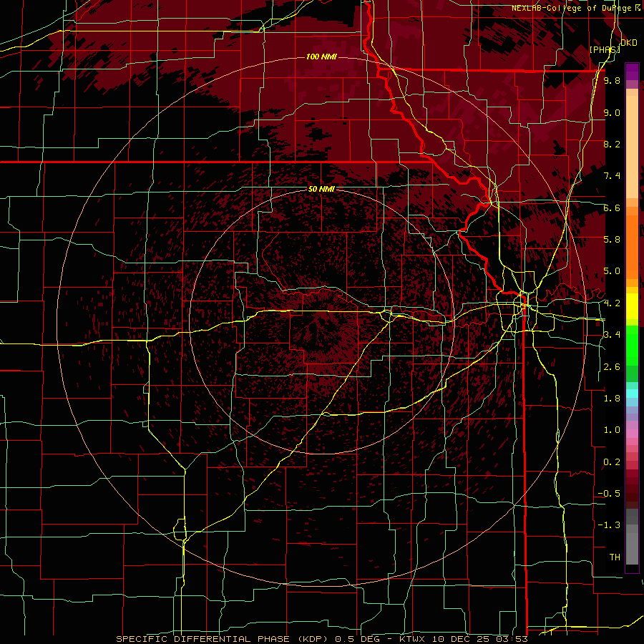Click the 1.8 legend value
Image resolution: width=644 pixels, height=644 pixels.
(x=612, y=399)
